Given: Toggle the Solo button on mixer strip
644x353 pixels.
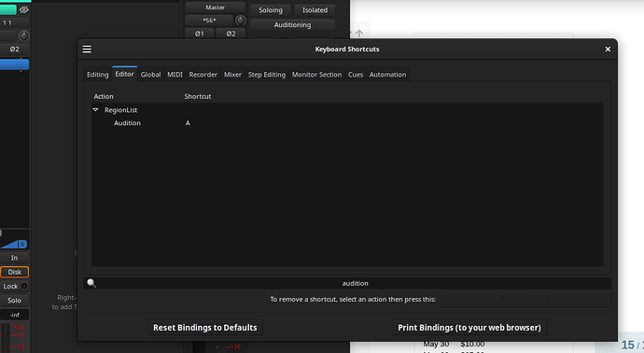Looking at the screenshot, I should coord(14,301).
